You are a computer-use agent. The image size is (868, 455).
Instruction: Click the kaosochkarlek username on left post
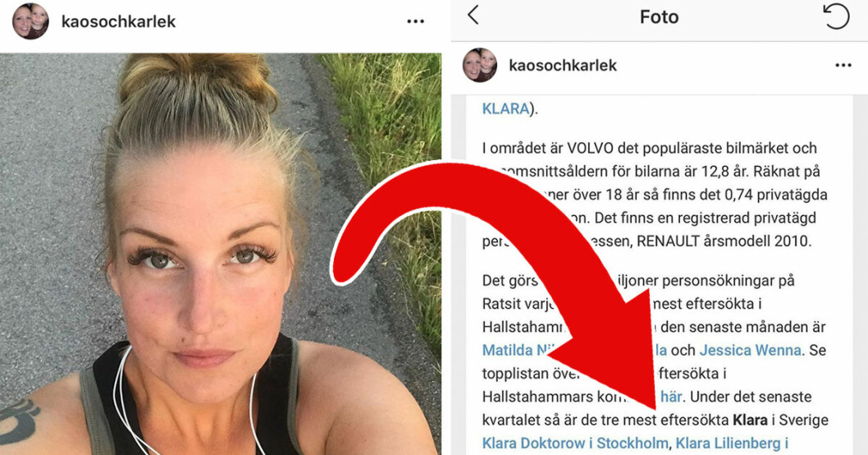[x=118, y=21]
